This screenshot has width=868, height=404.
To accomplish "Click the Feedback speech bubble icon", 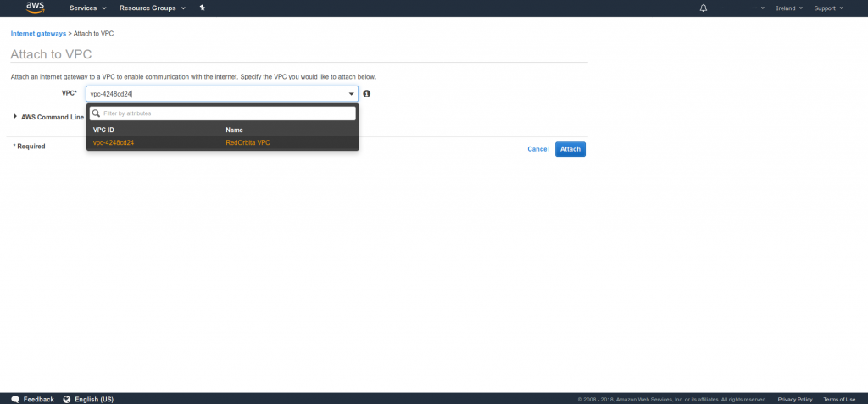I will pos(14,399).
